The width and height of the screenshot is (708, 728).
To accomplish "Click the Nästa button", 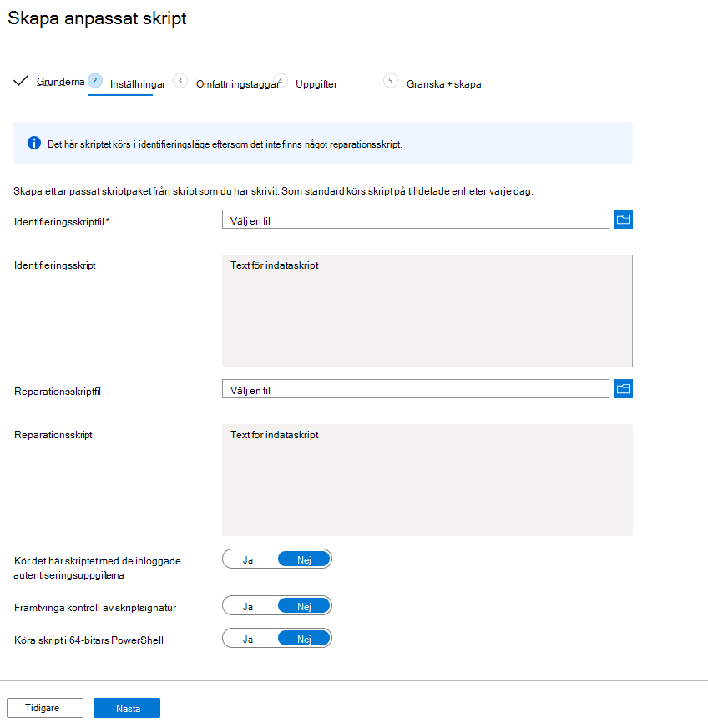I will tap(127, 708).
